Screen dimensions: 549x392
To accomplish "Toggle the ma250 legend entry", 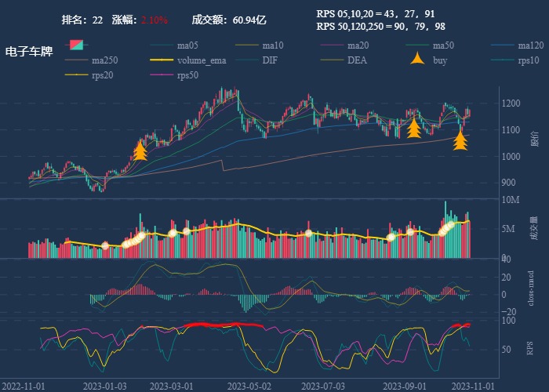I will click(76, 60).
